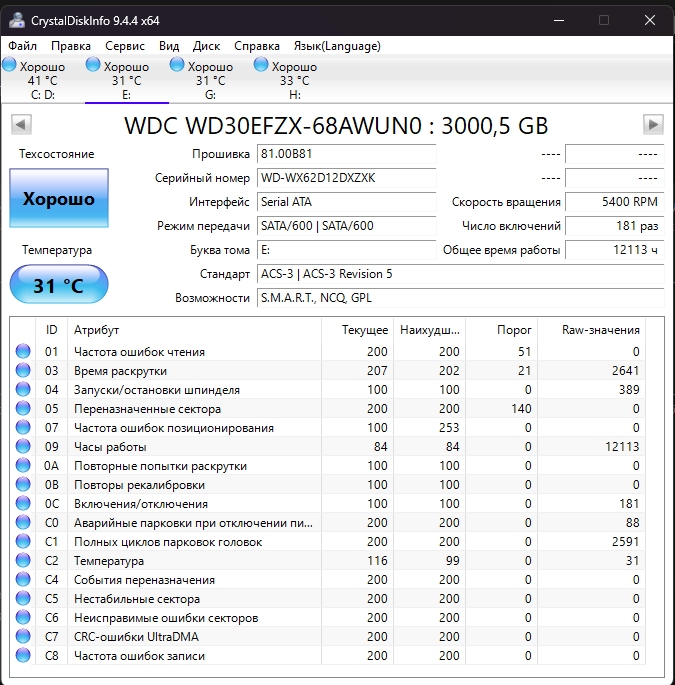This screenshot has height=685, width=675.
Task: Click status orb for attribute C7 CRC errors
Action: (x=23, y=637)
